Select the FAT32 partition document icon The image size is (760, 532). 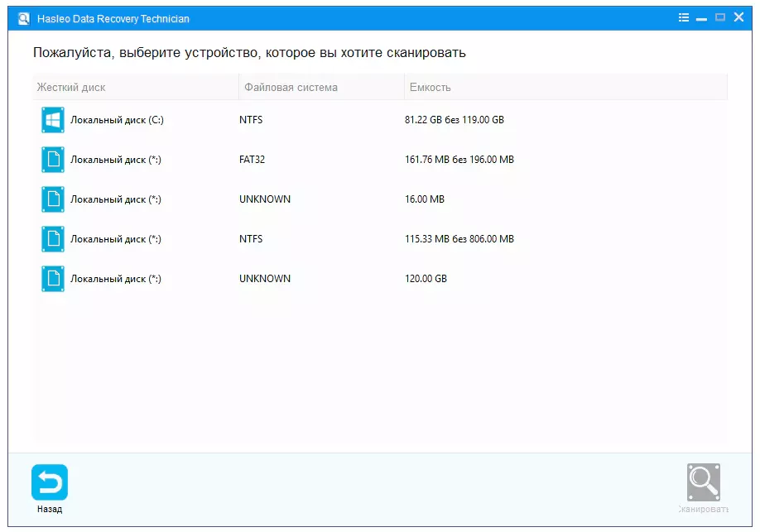tap(53, 160)
